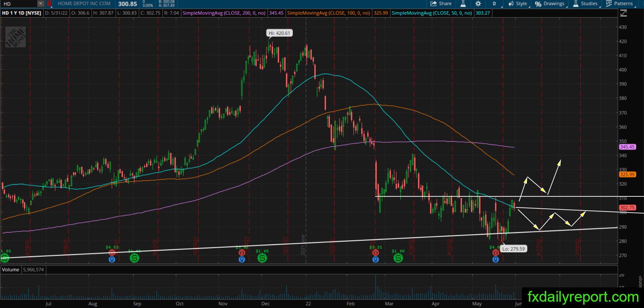
Task: Open chart settings gear icon
Action: [478, 4]
